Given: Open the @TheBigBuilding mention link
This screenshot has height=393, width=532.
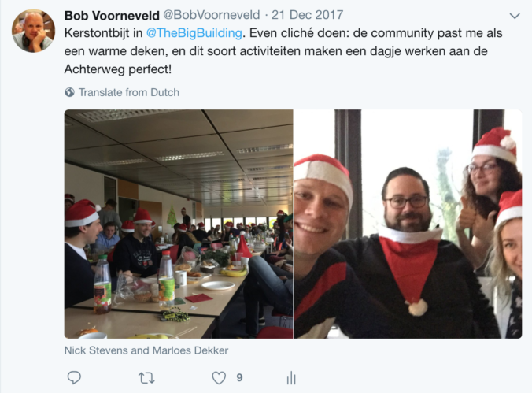Looking at the screenshot, I should [x=194, y=33].
